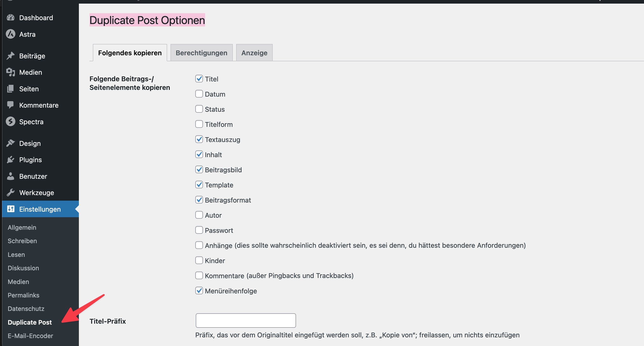Uncheck the Titel checkbox

tap(199, 79)
